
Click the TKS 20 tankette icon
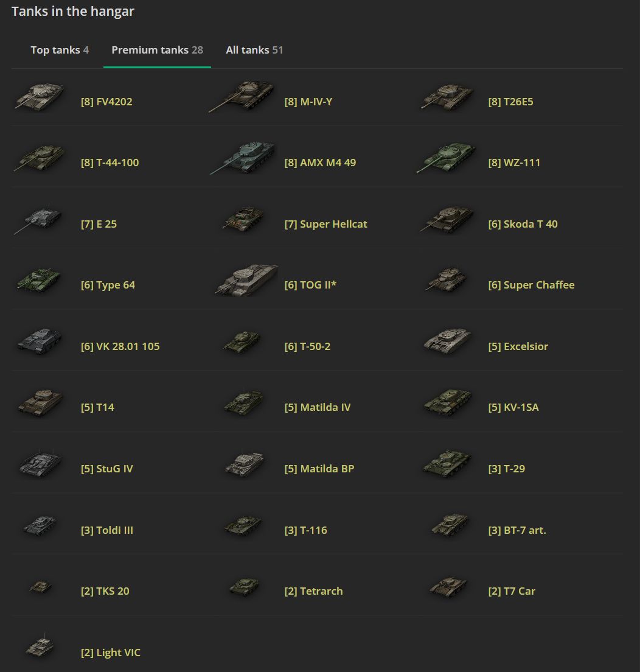tap(40, 587)
